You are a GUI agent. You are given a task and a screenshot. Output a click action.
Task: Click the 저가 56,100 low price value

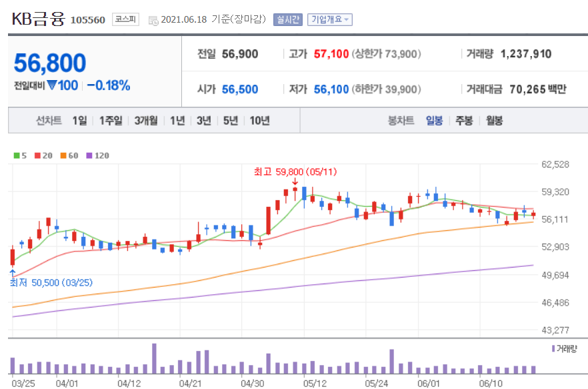[331, 89]
